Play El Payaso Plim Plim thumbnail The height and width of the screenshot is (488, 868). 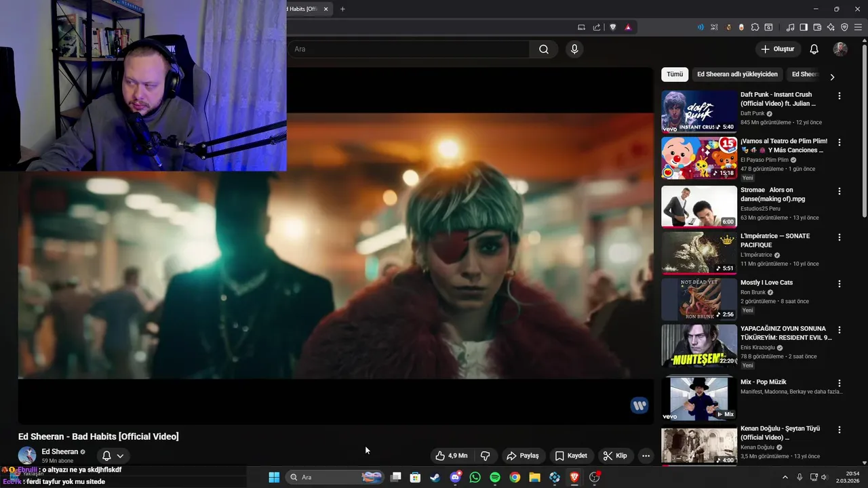699,158
